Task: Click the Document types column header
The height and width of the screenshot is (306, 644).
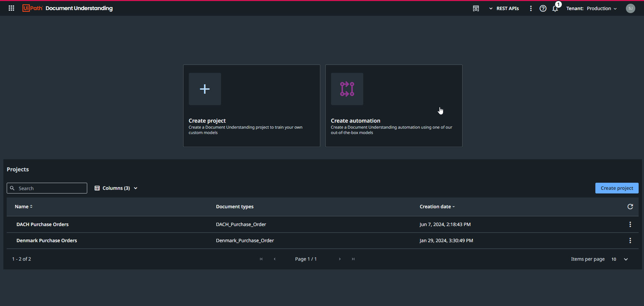Action: tap(235, 207)
